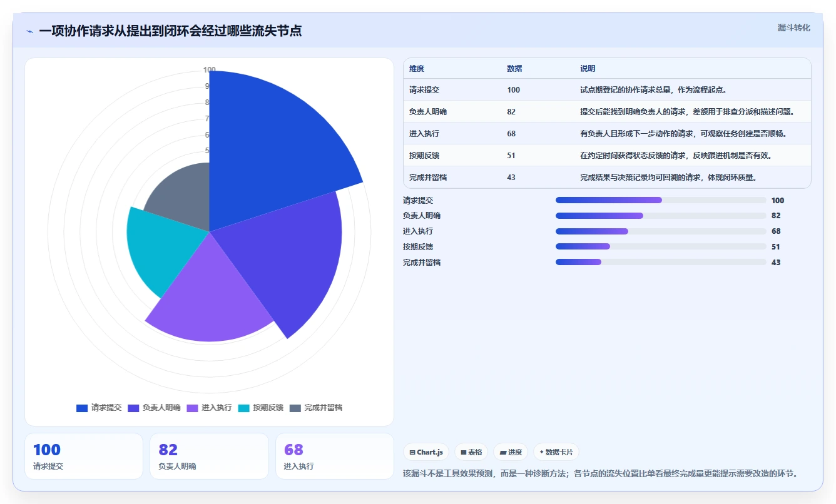Select the 进度 chip
The width and height of the screenshot is (836, 504).
pos(511,452)
